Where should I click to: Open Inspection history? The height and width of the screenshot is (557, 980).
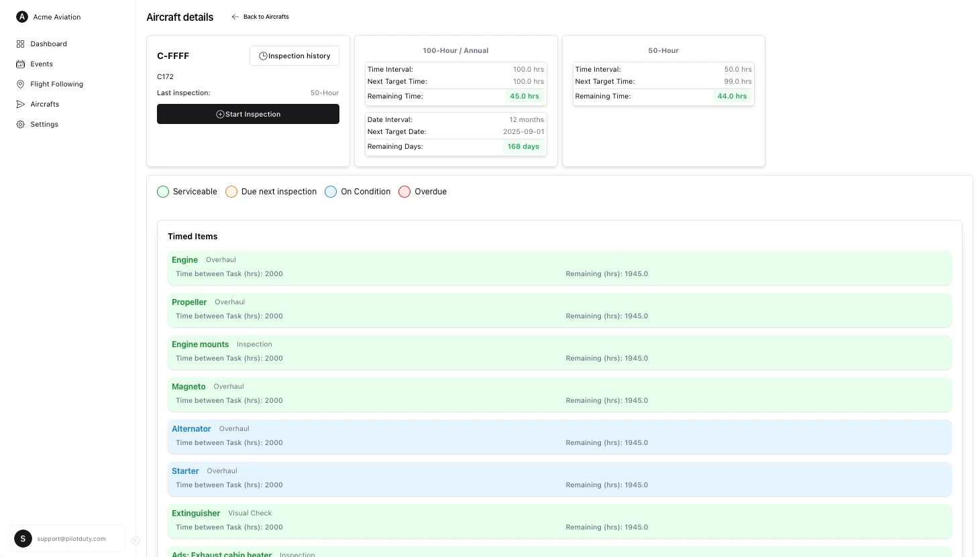[294, 56]
